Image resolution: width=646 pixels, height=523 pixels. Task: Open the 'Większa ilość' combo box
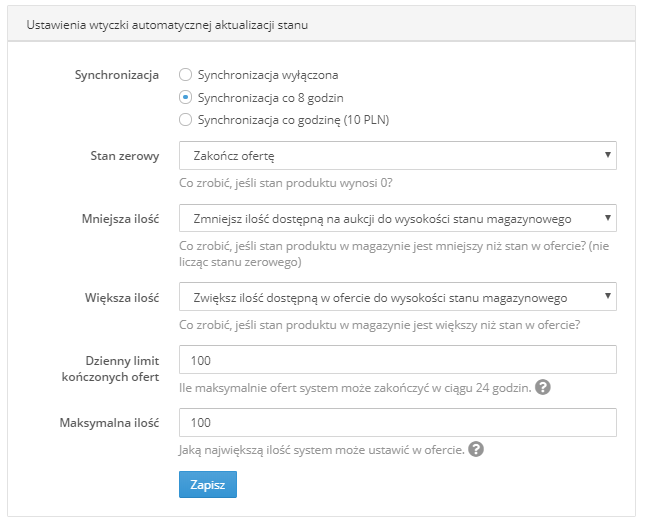(x=398, y=297)
